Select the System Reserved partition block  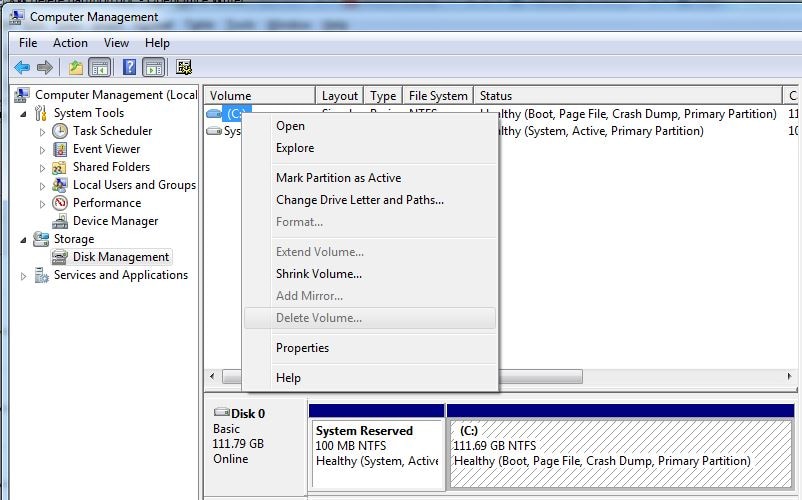click(376, 446)
